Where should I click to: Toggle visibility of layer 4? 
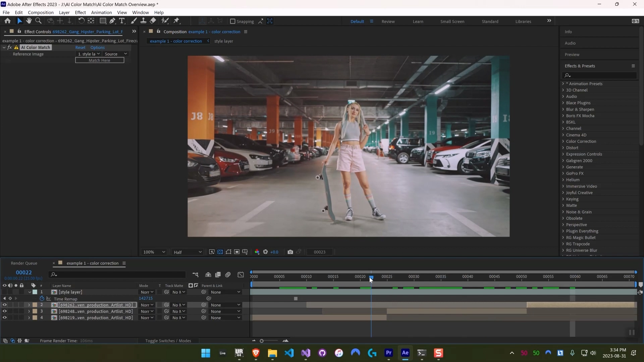[4, 318]
